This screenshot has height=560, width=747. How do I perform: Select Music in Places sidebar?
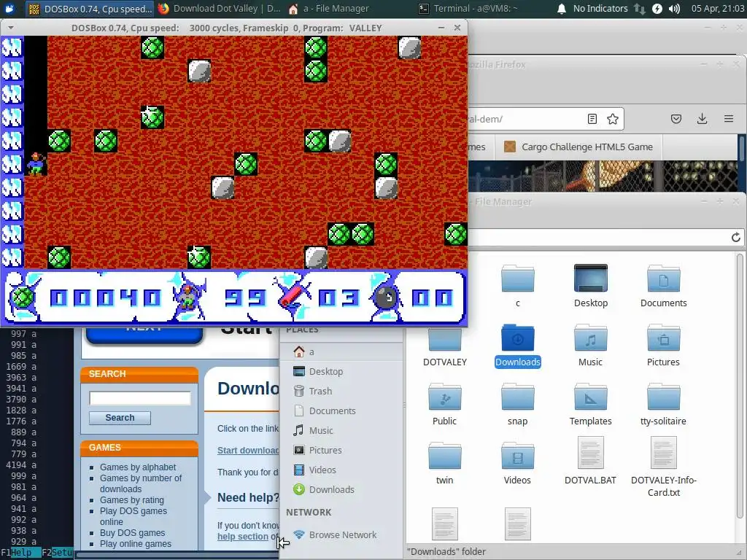coord(341,430)
